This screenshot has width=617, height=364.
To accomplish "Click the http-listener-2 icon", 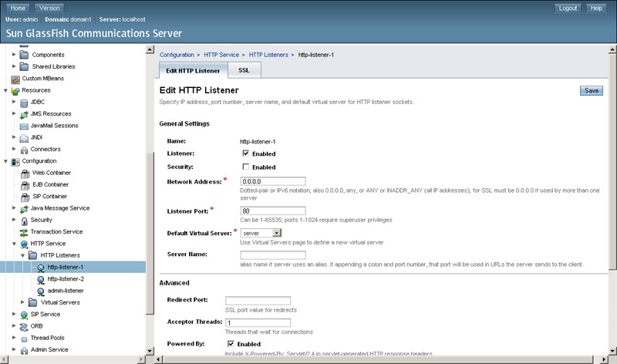I will (x=41, y=279).
